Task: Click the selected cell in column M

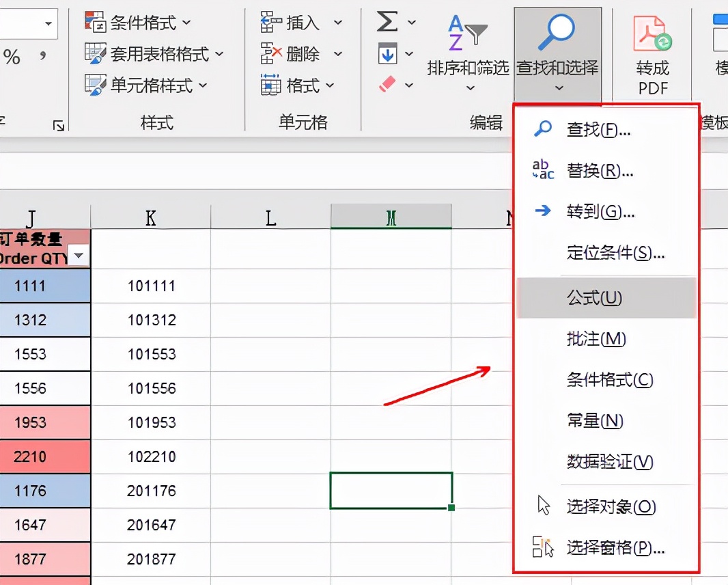Action: (391, 491)
